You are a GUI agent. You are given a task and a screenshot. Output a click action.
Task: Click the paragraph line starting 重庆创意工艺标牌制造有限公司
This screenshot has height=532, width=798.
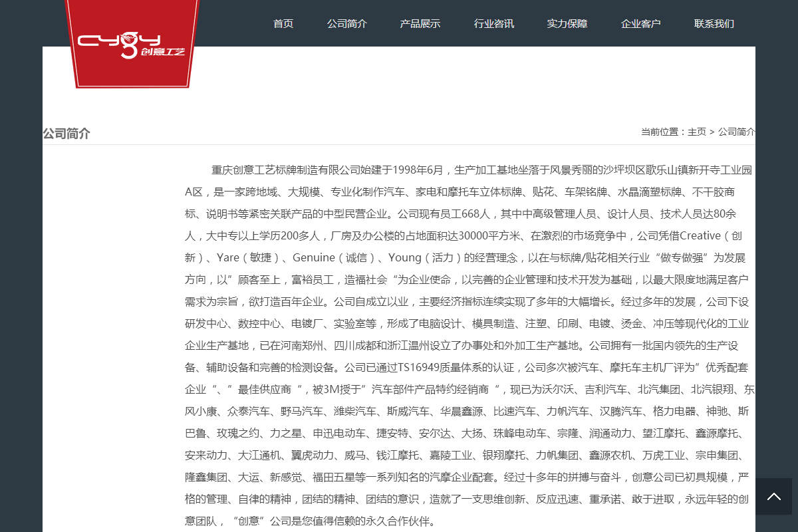coord(482,170)
